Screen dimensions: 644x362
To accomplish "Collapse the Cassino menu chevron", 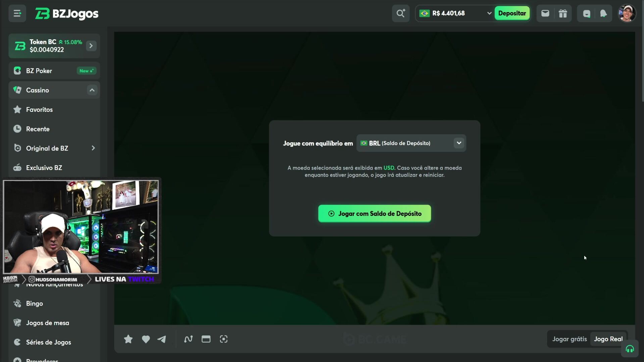I will (92, 90).
